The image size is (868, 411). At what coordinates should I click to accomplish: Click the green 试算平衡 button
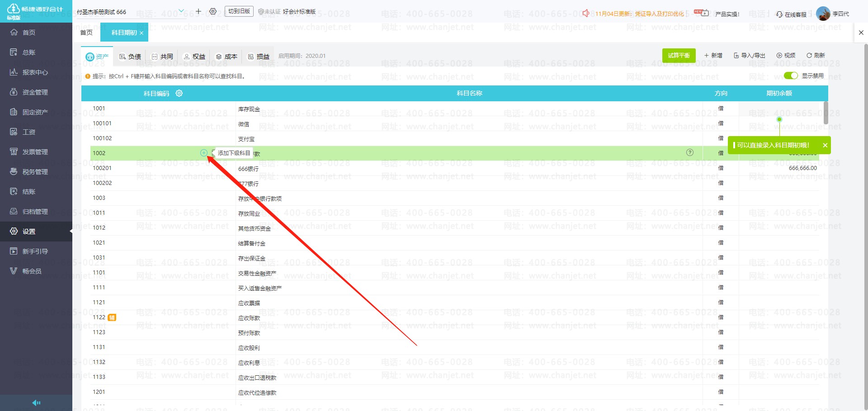679,56
